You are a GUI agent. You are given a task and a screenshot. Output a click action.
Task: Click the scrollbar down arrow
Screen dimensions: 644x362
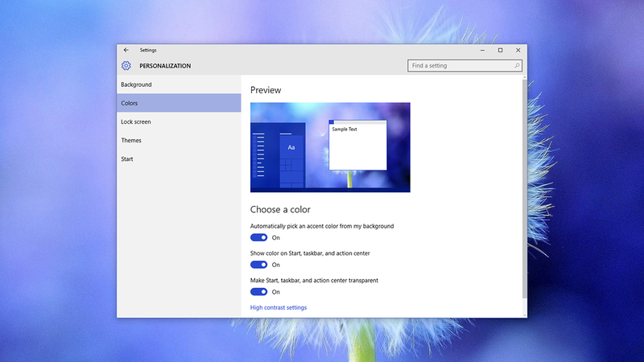click(x=525, y=315)
